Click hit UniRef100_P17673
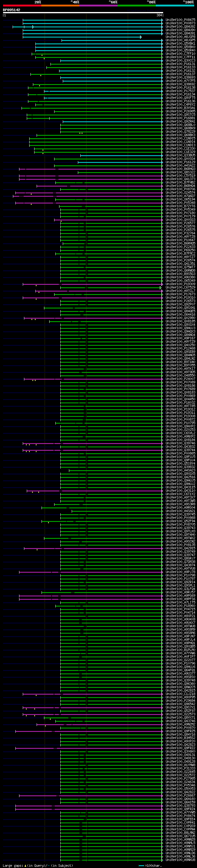The width and height of the screenshot is (197, 868). [180, 294]
